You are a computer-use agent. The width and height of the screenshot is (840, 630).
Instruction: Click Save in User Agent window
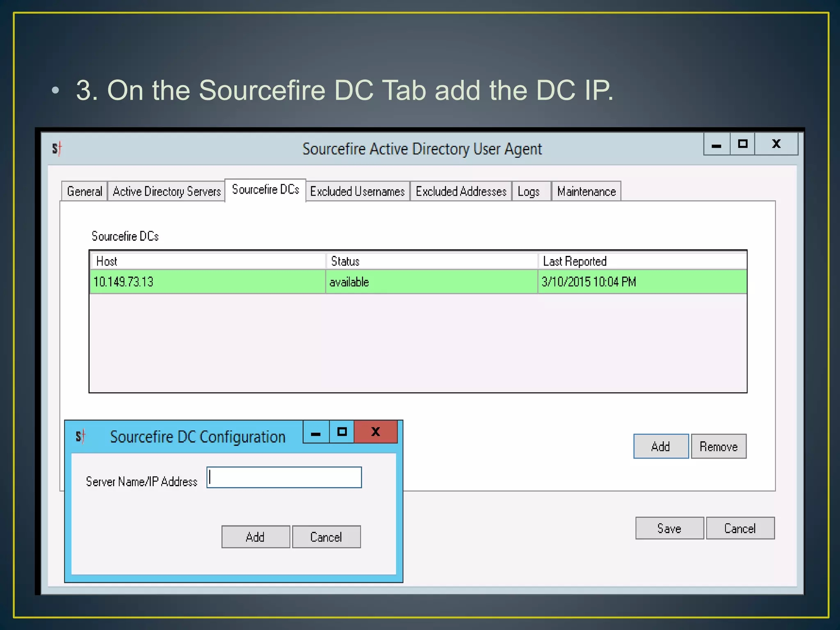tap(669, 528)
